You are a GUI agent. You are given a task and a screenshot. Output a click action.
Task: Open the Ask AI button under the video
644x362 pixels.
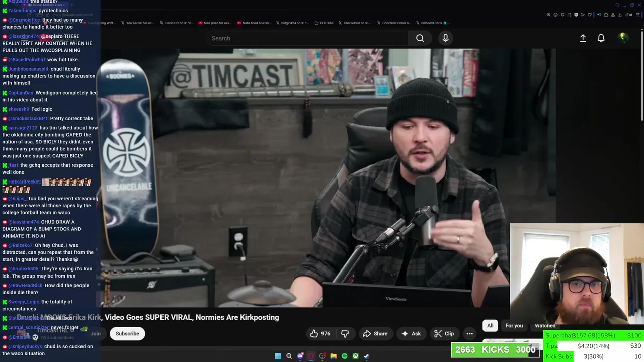coord(411,333)
